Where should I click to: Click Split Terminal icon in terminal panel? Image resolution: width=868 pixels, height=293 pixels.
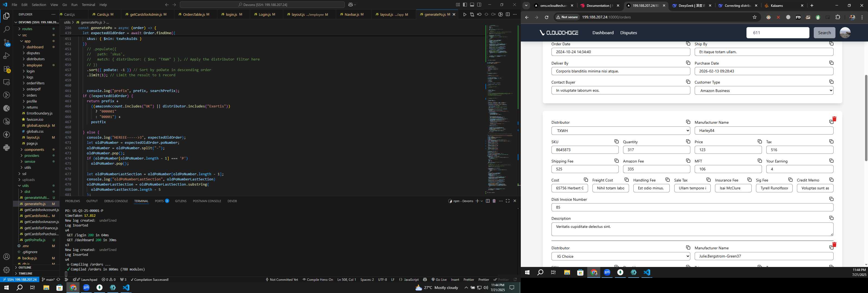point(488,201)
